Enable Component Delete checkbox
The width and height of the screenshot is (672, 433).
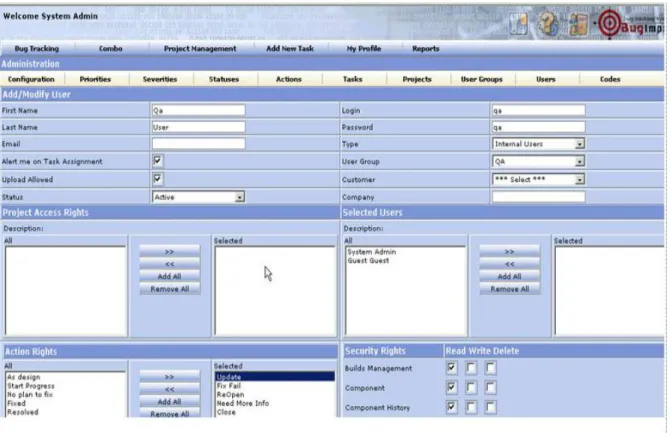[x=491, y=388]
